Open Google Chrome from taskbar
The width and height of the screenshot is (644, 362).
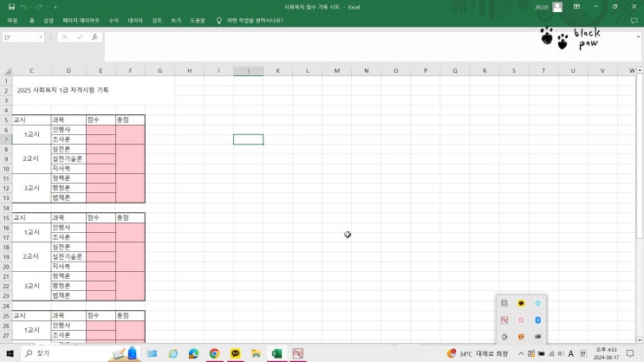(214, 353)
